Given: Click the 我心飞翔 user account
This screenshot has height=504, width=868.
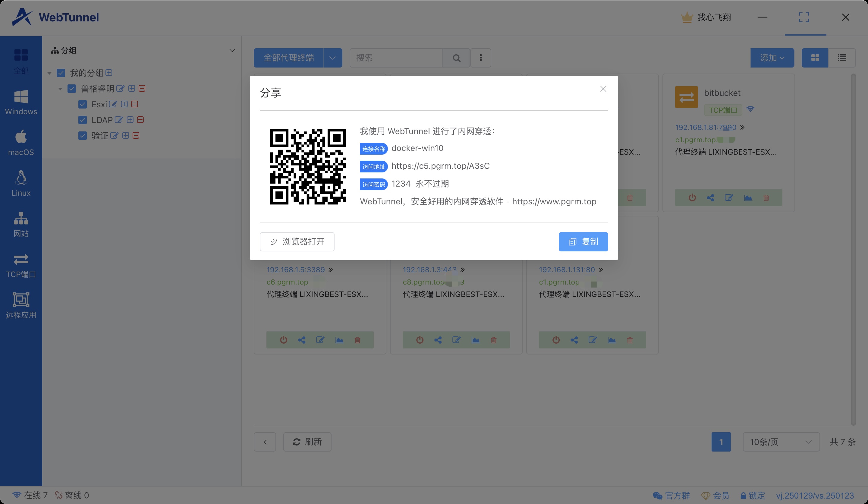Looking at the screenshot, I should 706,17.
